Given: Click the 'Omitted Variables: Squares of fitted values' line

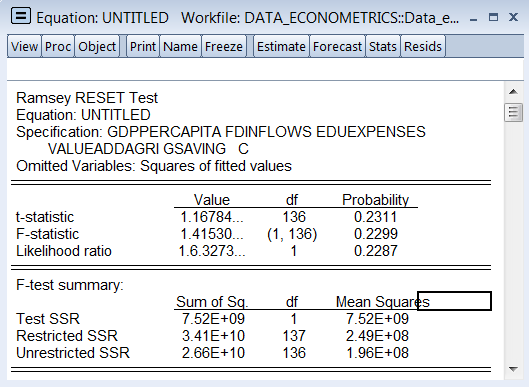Looking at the screenshot, I should pyautogui.click(x=154, y=166).
